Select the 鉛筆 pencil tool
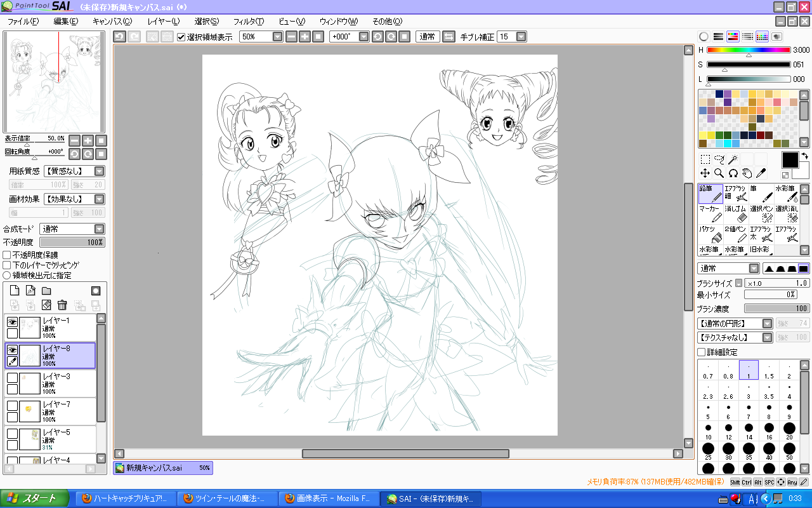812x508 pixels. 710,194
